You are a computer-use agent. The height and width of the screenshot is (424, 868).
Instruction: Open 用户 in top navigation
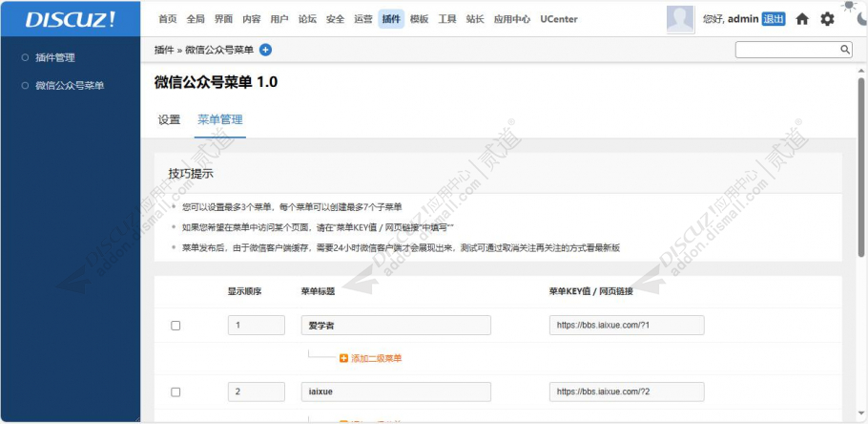point(279,19)
